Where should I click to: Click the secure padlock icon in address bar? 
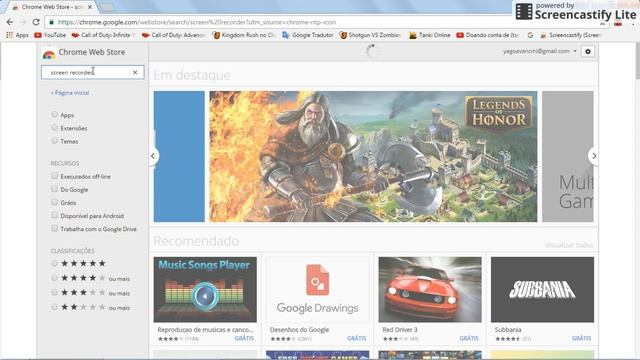(x=51, y=22)
